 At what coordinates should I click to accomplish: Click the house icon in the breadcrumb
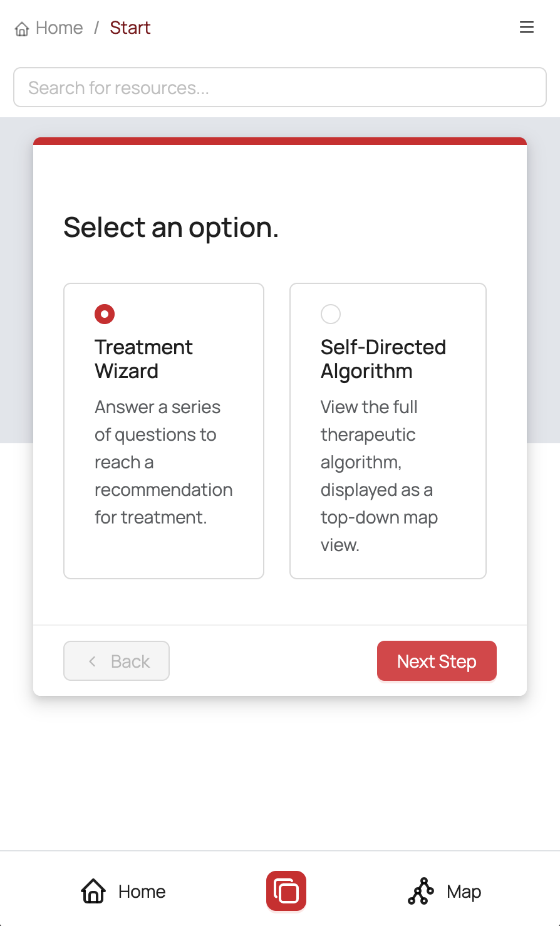click(x=22, y=29)
